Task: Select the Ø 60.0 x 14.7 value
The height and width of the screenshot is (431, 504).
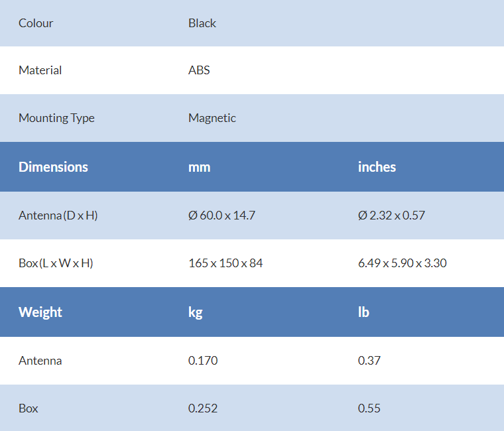Action: point(221,215)
